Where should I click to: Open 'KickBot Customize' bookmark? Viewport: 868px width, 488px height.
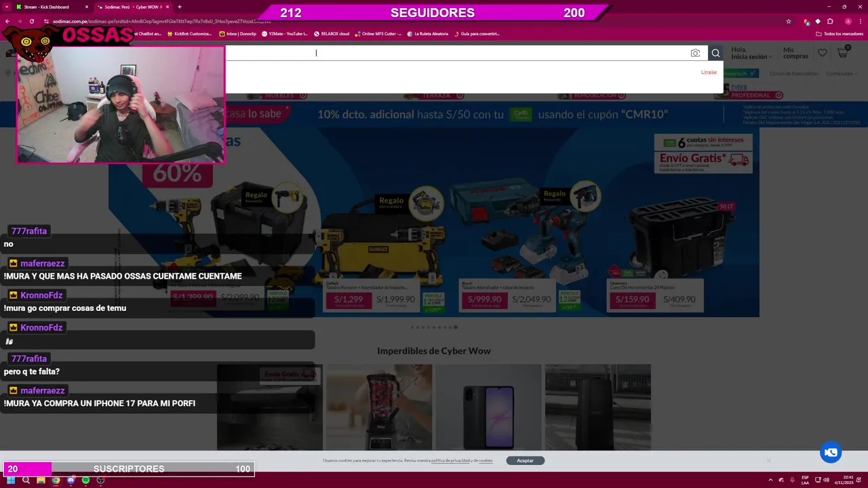pos(189,33)
